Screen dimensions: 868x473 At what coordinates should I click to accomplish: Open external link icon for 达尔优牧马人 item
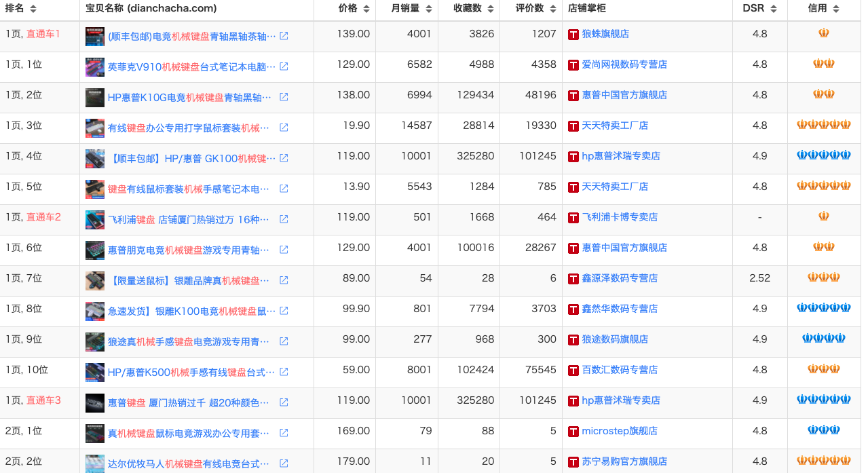tap(284, 463)
